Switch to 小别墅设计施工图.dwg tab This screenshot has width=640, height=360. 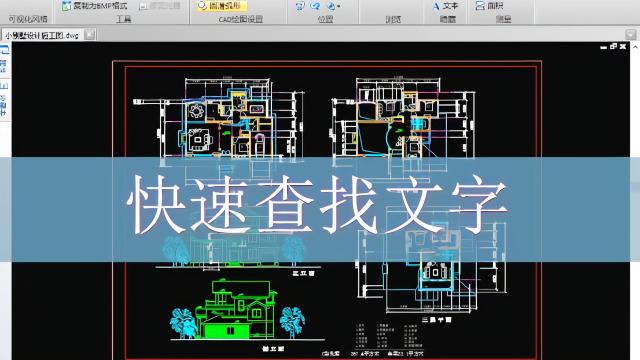pos(42,35)
